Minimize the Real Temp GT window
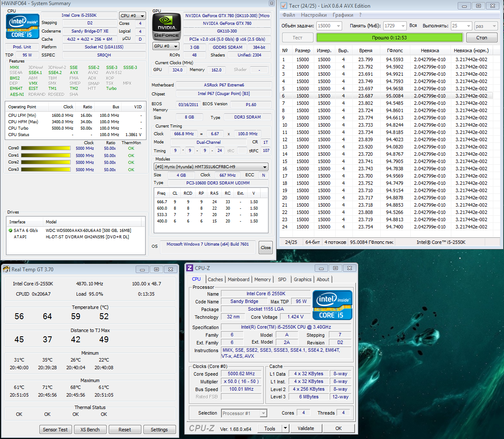The height and width of the screenshot is (439, 504). [x=142, y=270]
